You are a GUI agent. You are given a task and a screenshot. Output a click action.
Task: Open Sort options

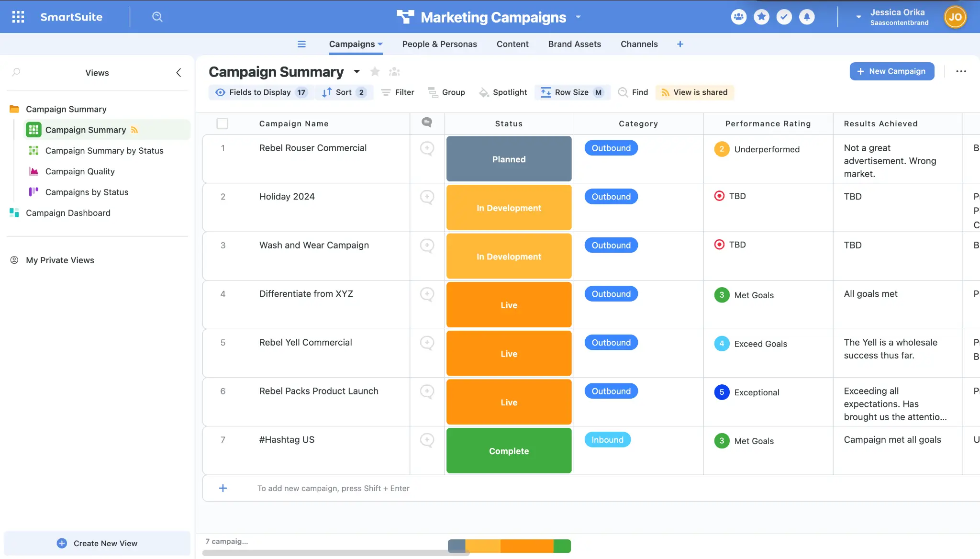coord(344,92)
